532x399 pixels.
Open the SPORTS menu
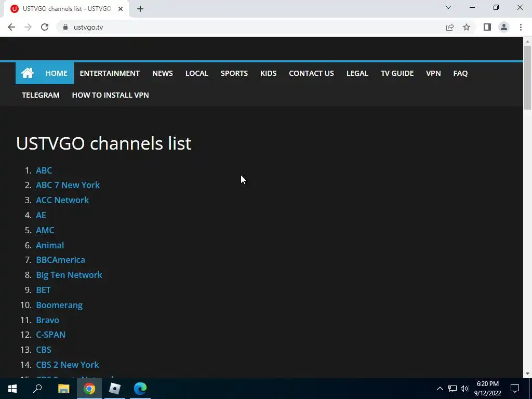[234, 73]
